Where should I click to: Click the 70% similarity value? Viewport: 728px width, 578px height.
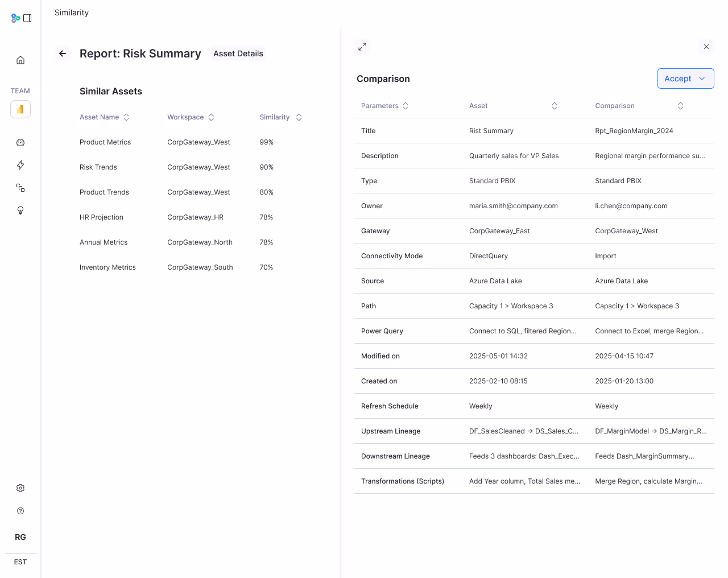click(266, 267)
